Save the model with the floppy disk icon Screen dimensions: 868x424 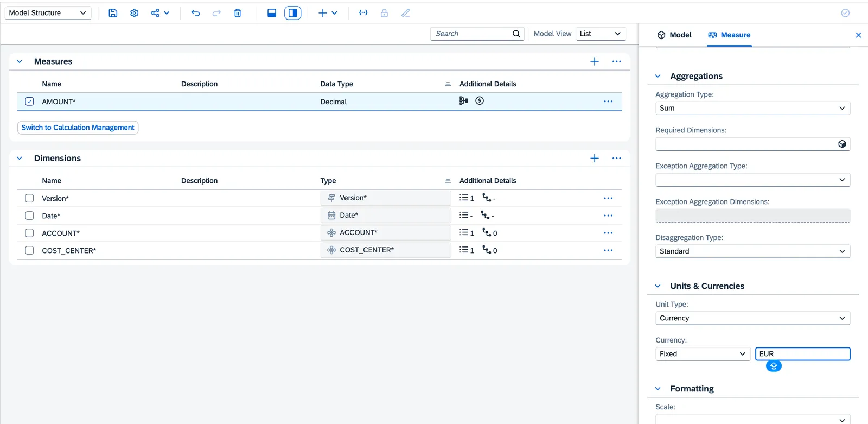tap(113, 13)
